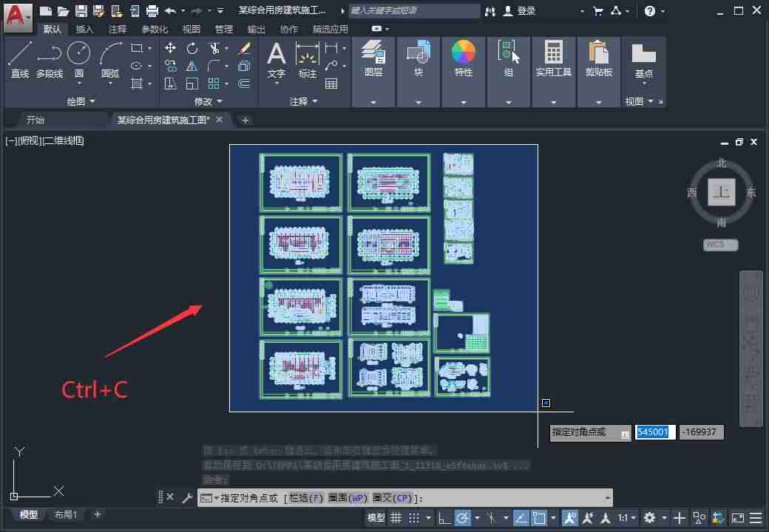Toggle polar tracking in status bar
769x532 pixels.
[x=462, y=518]
